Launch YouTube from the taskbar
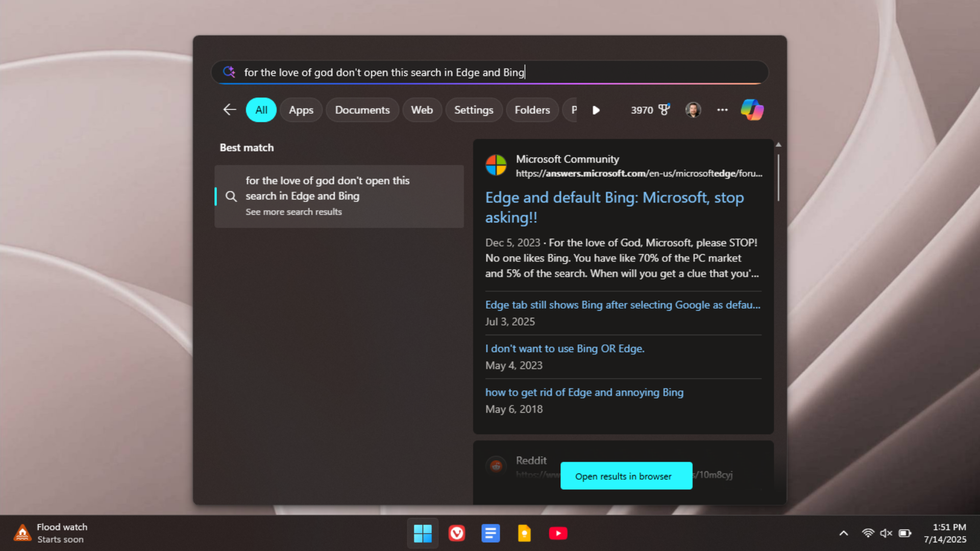980x551 pixels. 558,534
